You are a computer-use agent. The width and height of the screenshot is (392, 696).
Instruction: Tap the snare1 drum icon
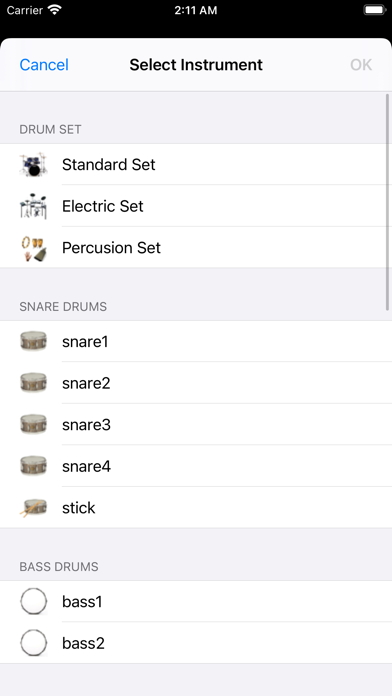33,341
